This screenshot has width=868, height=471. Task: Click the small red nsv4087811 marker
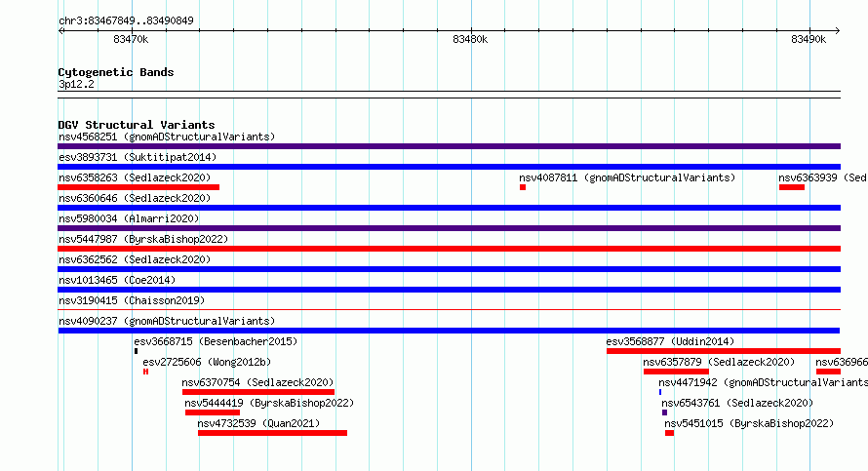(x=523, y=187)
